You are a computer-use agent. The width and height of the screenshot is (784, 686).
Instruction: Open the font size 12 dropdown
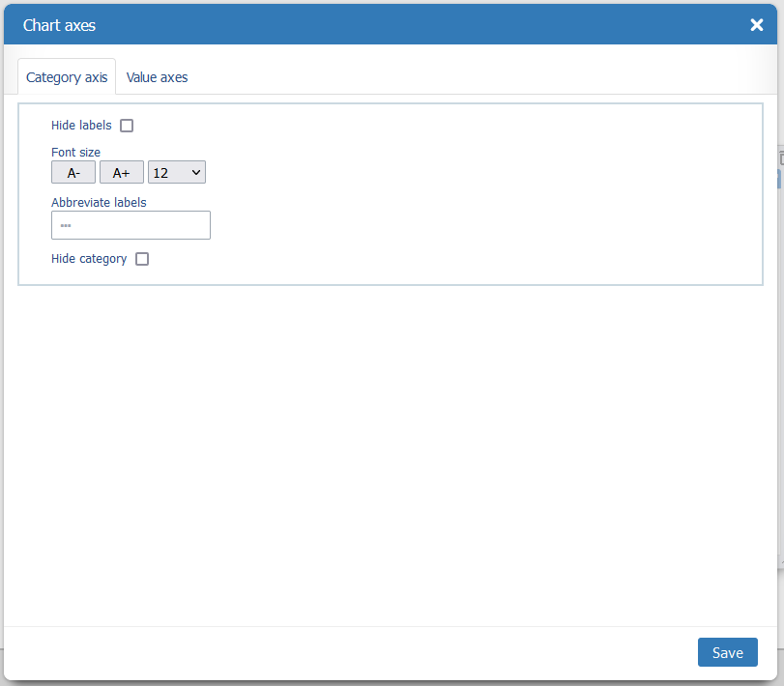(x=176, y=173)
